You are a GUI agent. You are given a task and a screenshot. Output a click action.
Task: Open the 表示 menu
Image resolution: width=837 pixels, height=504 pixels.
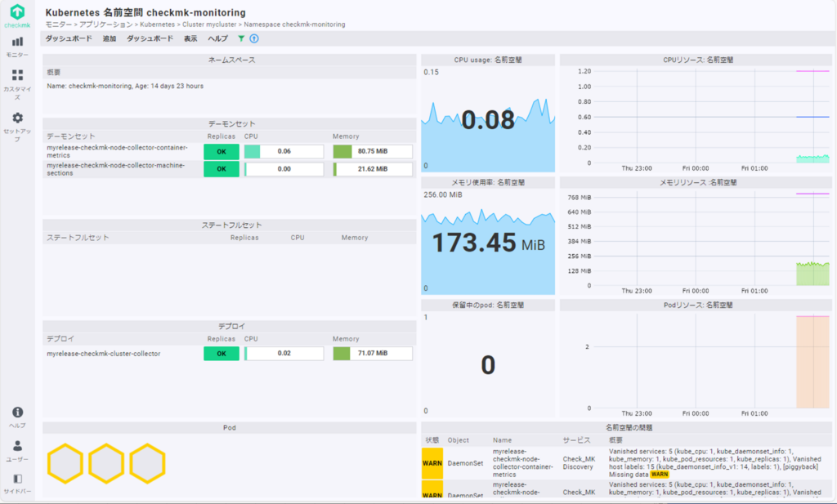pos(190,38)
